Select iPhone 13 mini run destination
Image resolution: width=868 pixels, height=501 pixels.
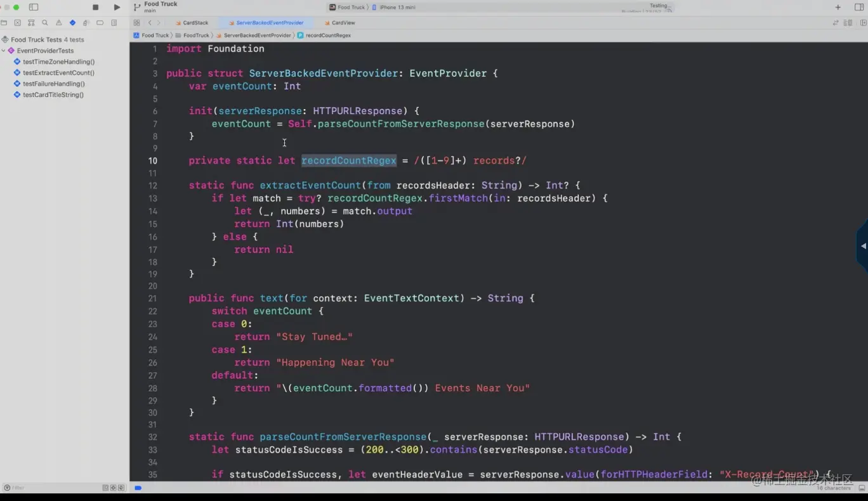pos(393,7)
